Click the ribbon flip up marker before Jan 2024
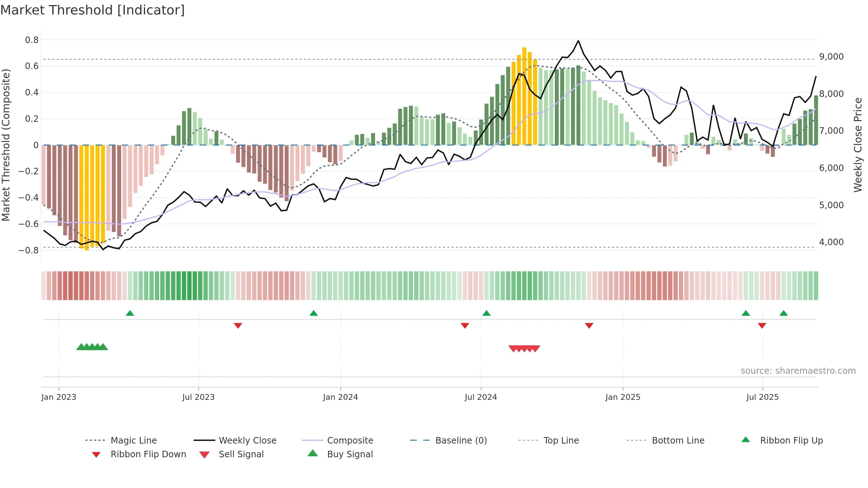Screen dimensions: 868x488 point(314,313)
